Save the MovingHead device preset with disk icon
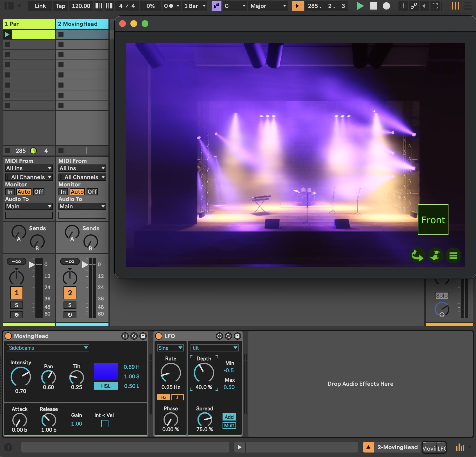This screenshot has width=476, height=457. [x=143, y=336]
